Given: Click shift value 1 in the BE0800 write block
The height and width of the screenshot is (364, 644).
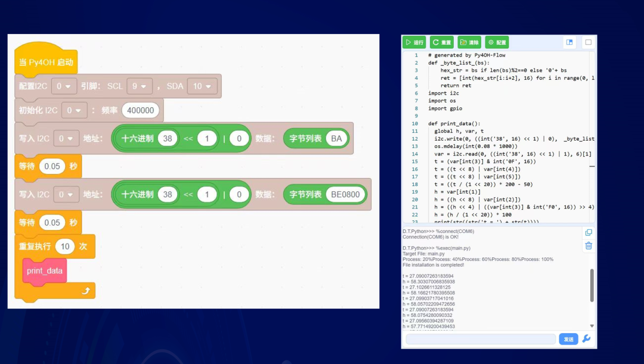Looking at the screenshot, I should [207, 195].
